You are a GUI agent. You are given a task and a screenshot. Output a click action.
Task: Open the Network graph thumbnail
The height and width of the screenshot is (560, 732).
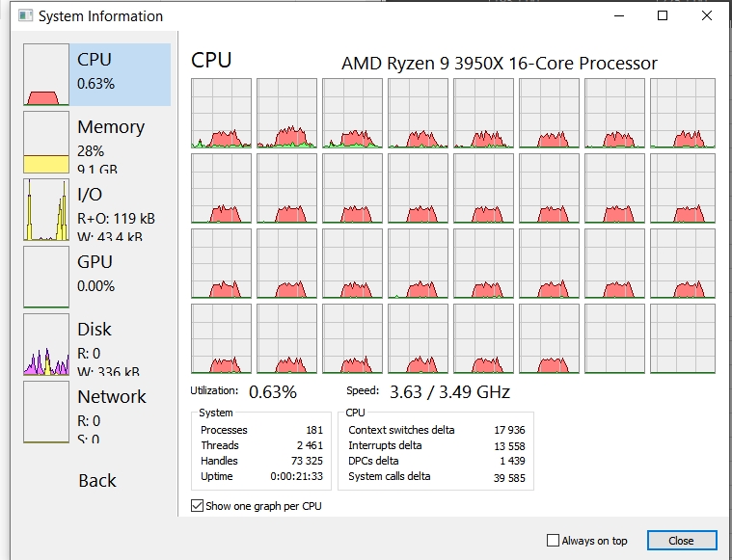(49, 413)
